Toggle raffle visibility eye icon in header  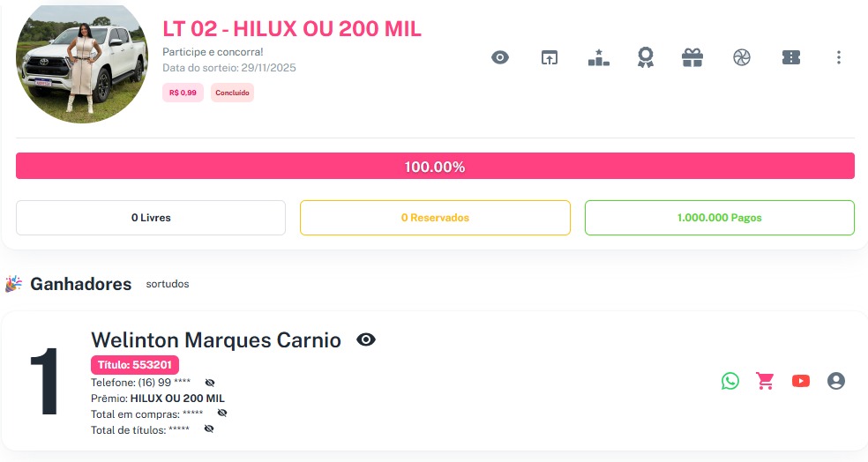point(500,58)
